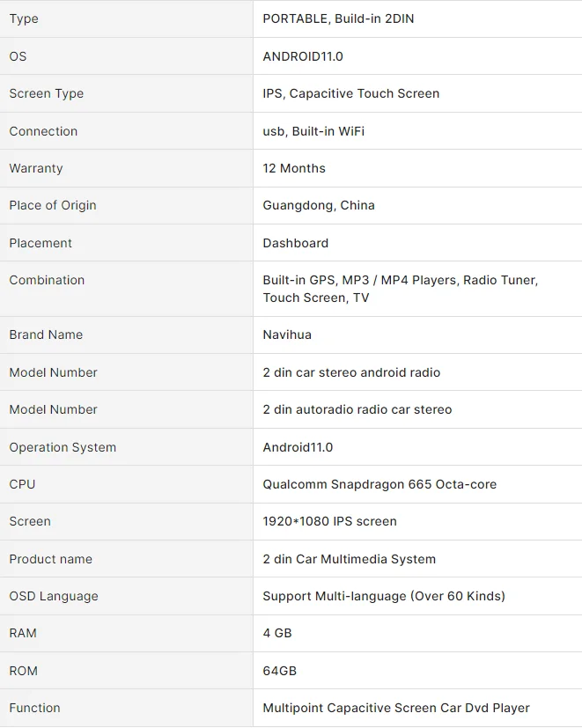Click the 64GB ROM value
This screenshot has height=728, width=582.
click(280, 671)
